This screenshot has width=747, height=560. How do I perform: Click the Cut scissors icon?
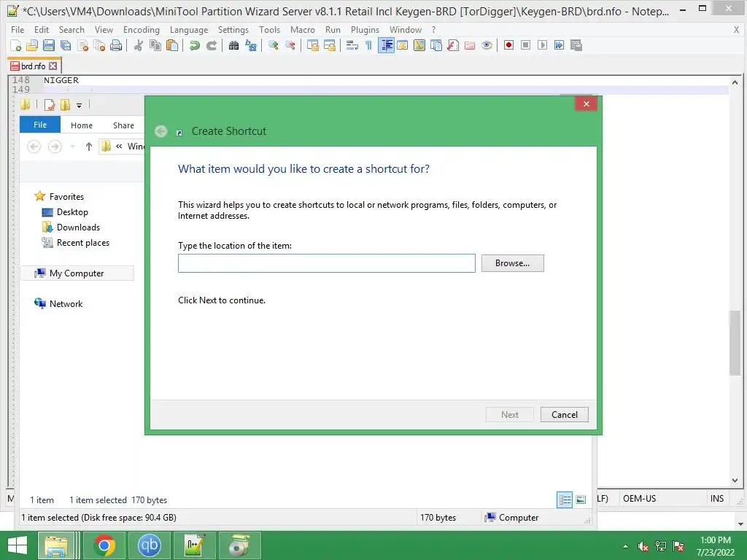138,45
